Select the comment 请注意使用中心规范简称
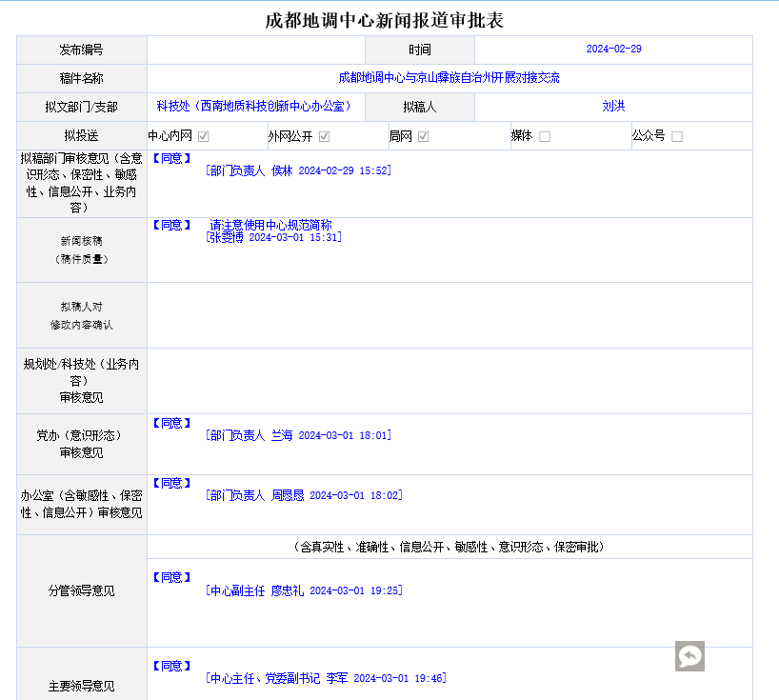This screenshot has width=779, height=700. (x=271, y=225)
